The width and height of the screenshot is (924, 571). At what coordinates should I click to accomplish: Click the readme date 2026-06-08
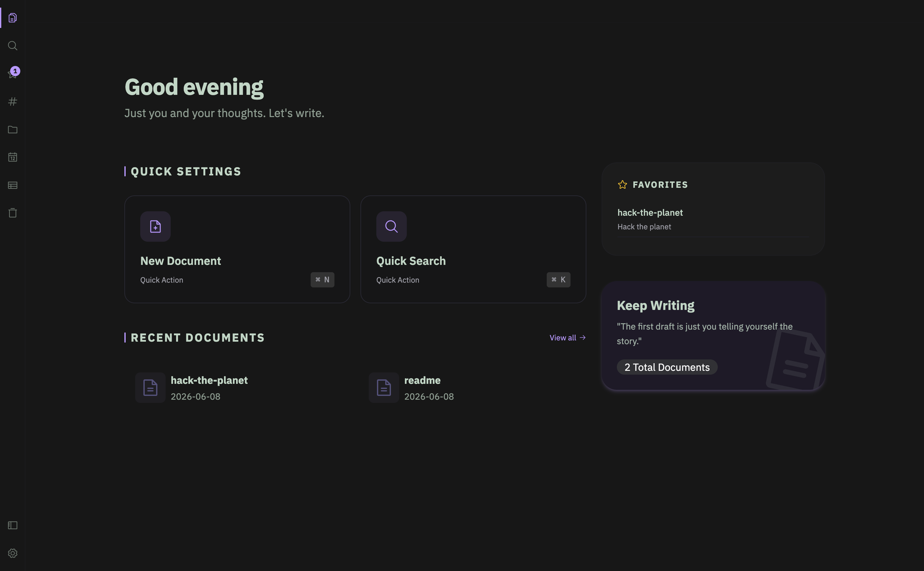[429, 397]
